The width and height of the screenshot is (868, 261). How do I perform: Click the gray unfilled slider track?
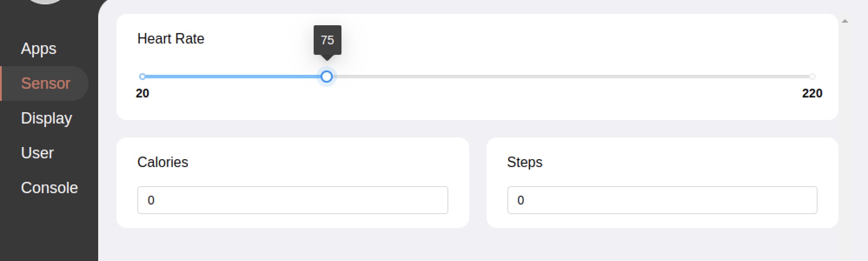(565, 77)
